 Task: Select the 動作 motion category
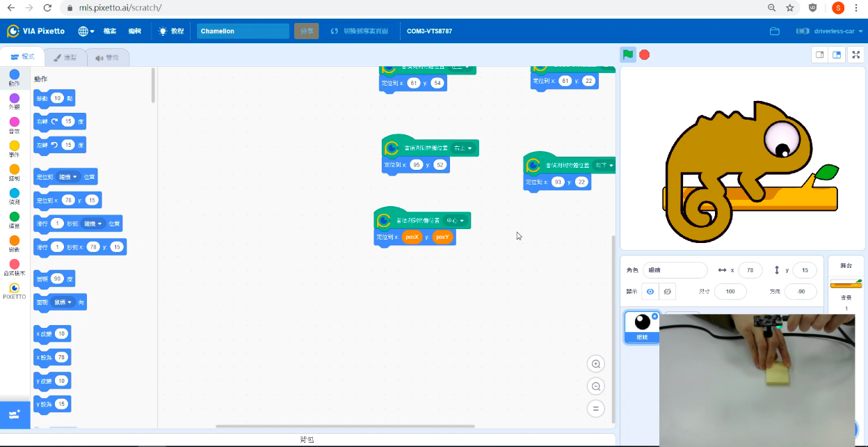point(14,78)
